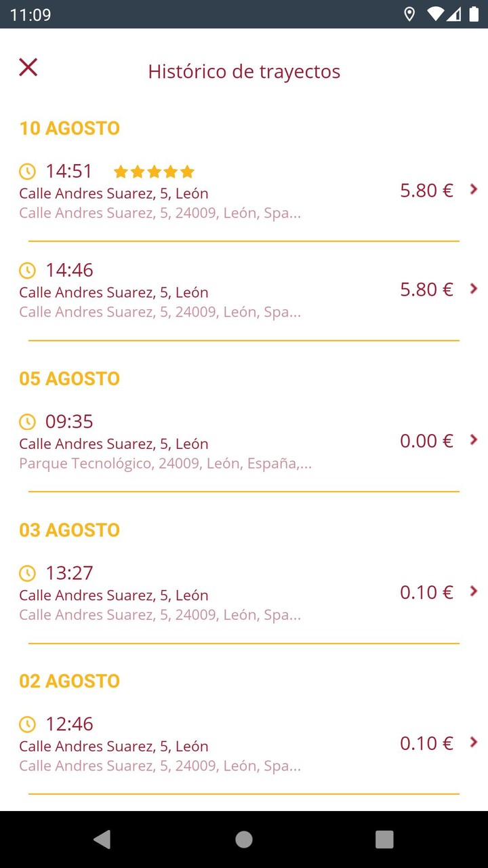The width and height of the screenshot is (488, 868).
Task: Select the 10 AGOSTO date header
Action: (70, 128)
